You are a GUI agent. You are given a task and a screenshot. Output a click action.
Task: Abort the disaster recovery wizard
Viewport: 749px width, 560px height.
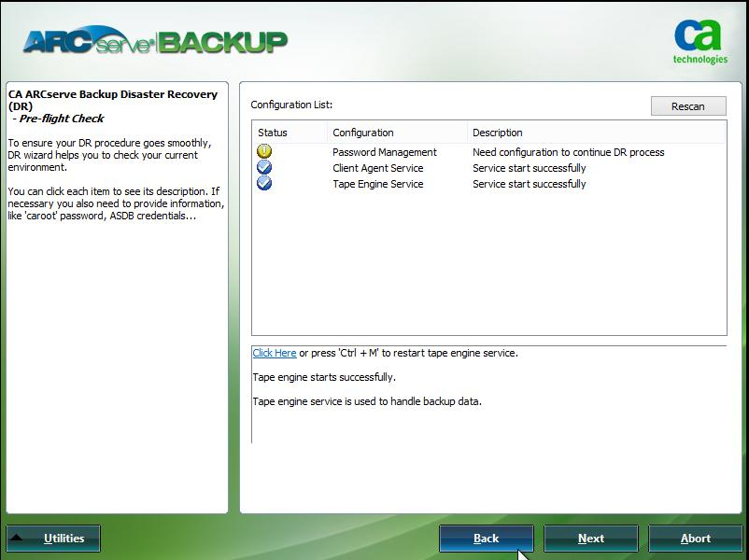pos(696,539)
